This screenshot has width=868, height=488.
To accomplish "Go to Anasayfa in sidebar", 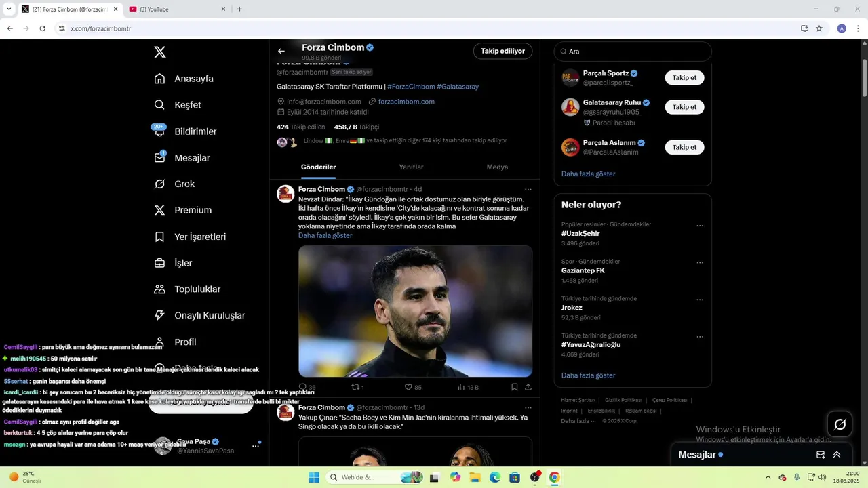I will (x=184, y=79).
